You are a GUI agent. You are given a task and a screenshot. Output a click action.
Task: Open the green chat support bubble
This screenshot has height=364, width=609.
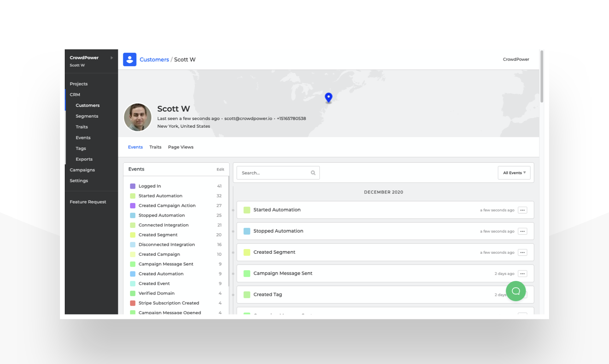516,291
